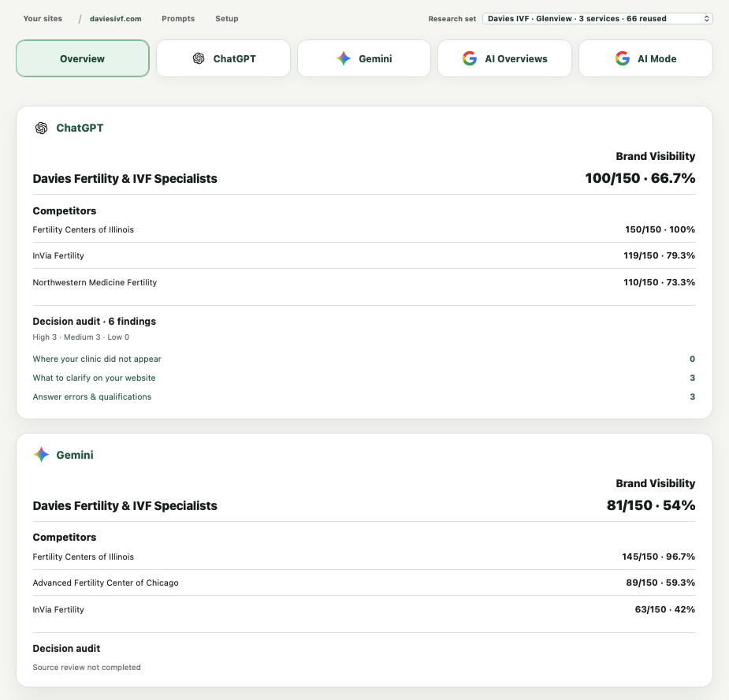
Task: Click the Gemini sparkle icon in the Gemini tab
Action: (x=344, y=58)
